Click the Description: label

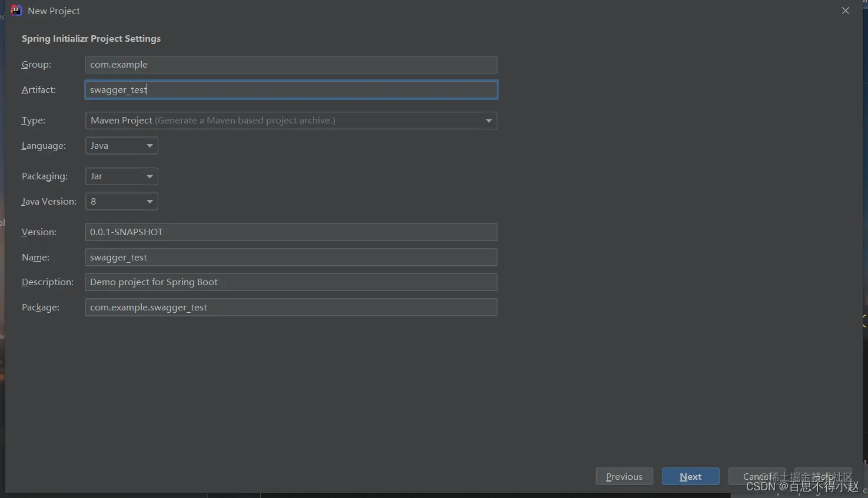(x=48, y=282)
